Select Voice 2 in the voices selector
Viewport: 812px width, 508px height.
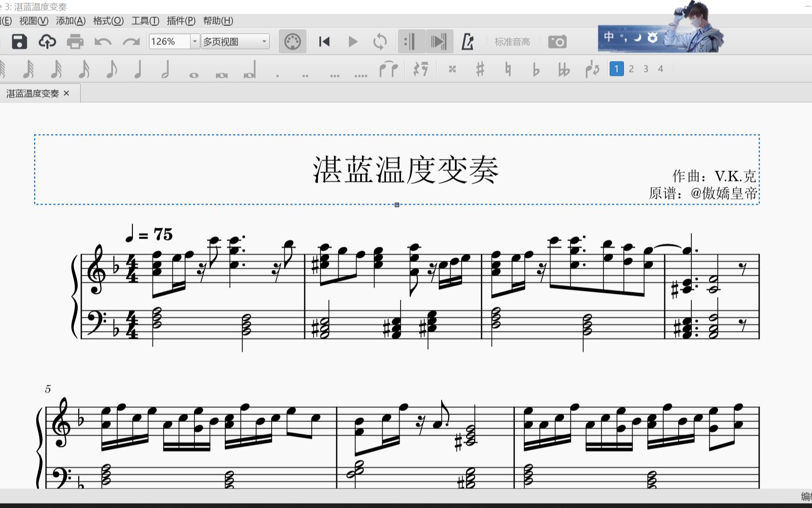(631, 69)
